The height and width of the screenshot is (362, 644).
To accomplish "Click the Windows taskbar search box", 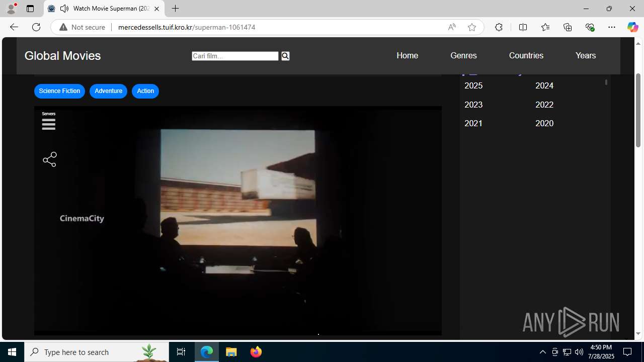I will pyautogui.click(x=97, y=352).
